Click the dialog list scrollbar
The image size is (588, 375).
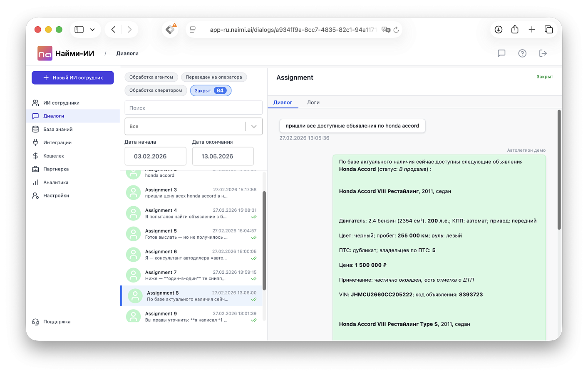264,241
